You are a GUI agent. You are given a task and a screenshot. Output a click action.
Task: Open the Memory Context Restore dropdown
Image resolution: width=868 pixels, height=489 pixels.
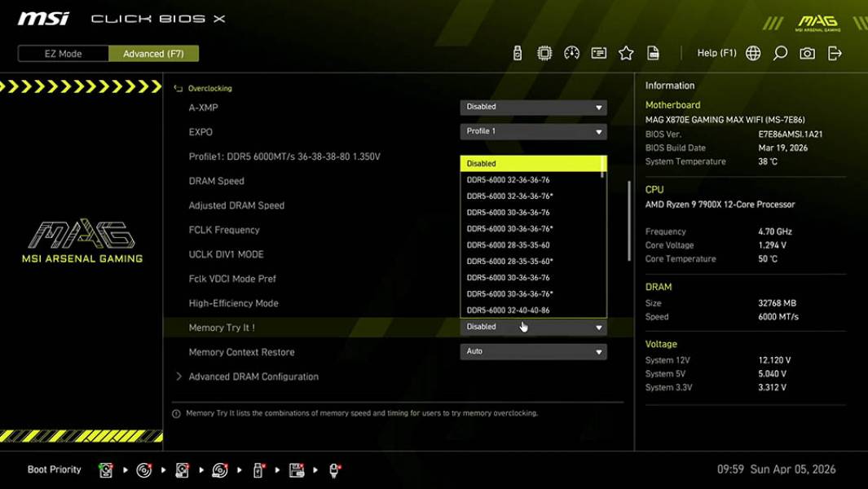[x=532, y=351]
